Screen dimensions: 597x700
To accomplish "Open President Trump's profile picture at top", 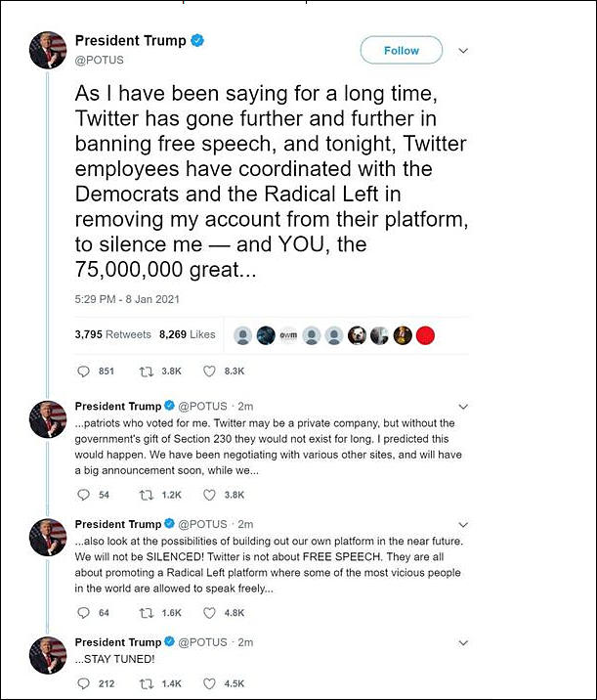I will coord(48,50).
